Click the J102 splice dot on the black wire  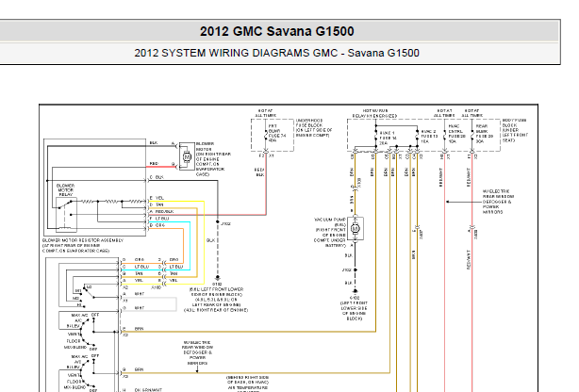click(218, 221)
